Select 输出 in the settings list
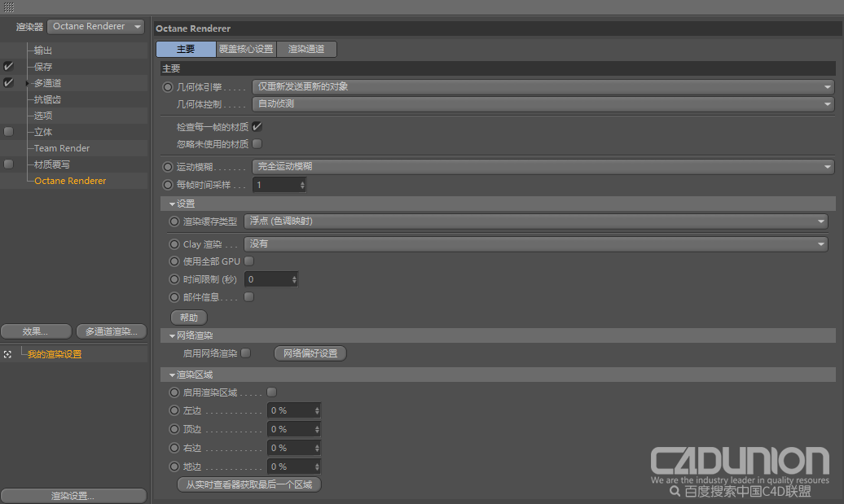This screenshot has height=504, width=844. pos(43,50)
